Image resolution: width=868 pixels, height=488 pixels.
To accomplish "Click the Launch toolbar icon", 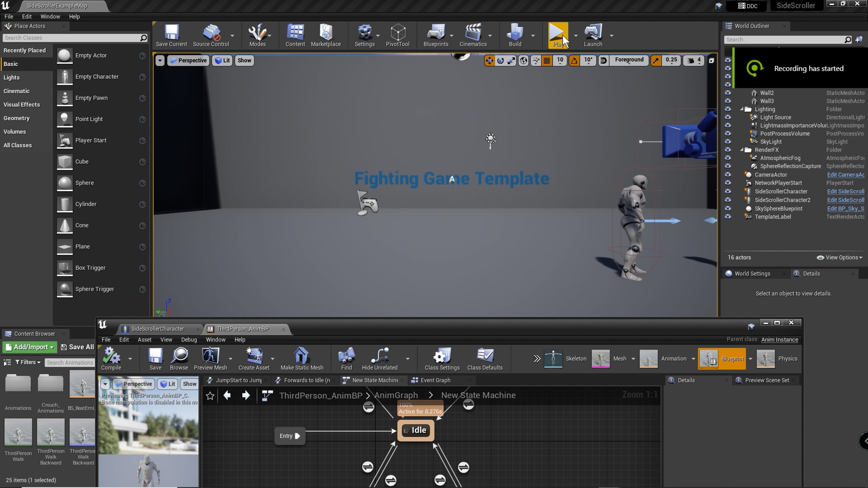I will [x=593, y=35].
